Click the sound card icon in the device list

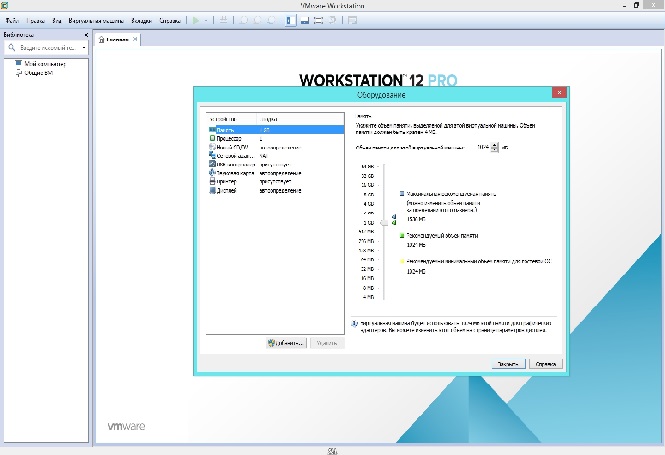click(212, 173)
